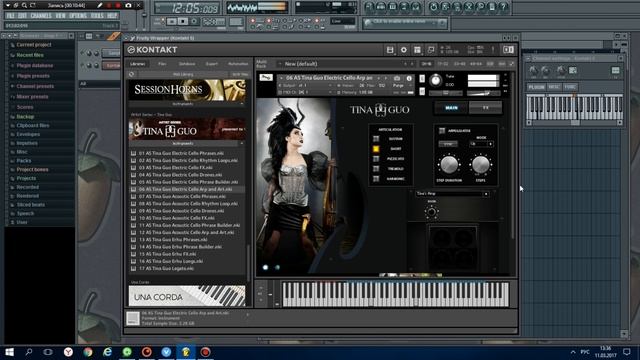Click the help question mark icon in FL toolbar
The image size is (640, 360).
(x=504, y=7)
